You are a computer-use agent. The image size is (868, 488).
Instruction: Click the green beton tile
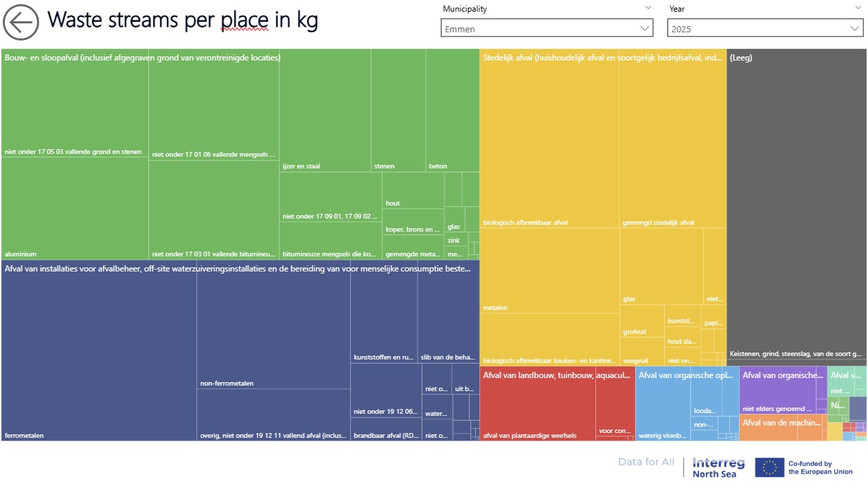pyautogui.click(x=452, y=113)
